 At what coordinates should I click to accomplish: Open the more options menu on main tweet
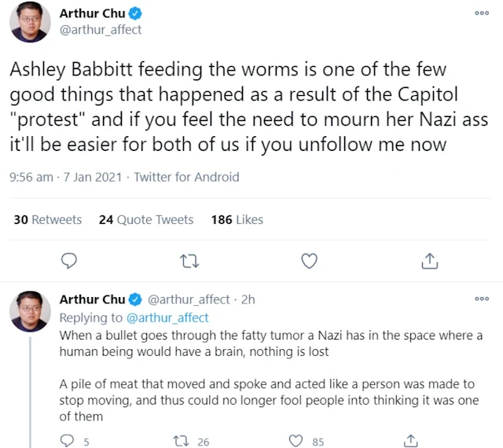(482, 13)
